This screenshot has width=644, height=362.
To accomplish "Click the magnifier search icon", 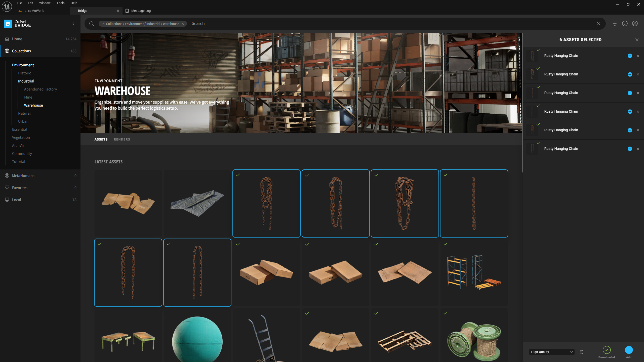I will 92,24.
